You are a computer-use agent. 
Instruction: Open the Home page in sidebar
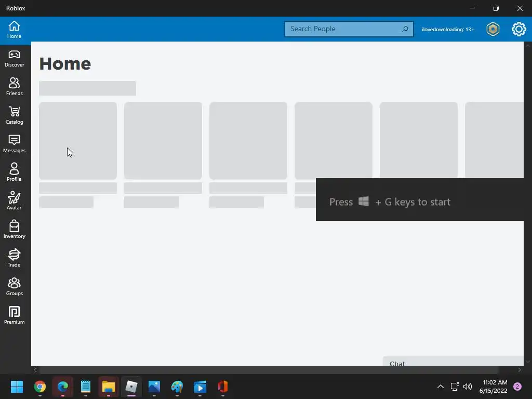pos(14,30)
